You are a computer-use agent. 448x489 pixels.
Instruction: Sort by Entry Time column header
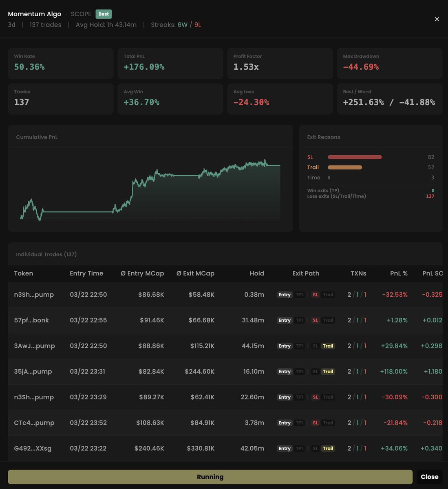tap(86, 273)
